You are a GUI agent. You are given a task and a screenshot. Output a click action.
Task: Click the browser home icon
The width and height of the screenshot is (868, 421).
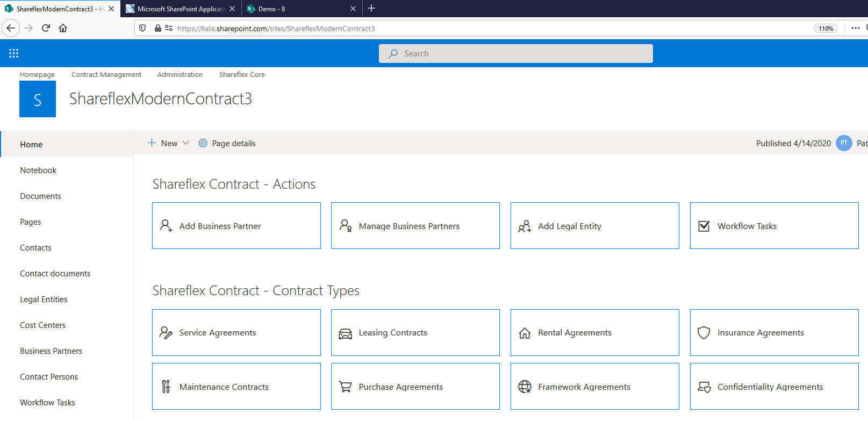coord(63,28)
